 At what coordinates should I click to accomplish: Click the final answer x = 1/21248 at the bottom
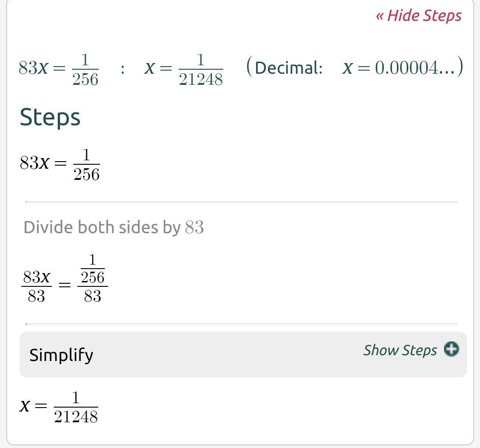(x=59, y=407)
